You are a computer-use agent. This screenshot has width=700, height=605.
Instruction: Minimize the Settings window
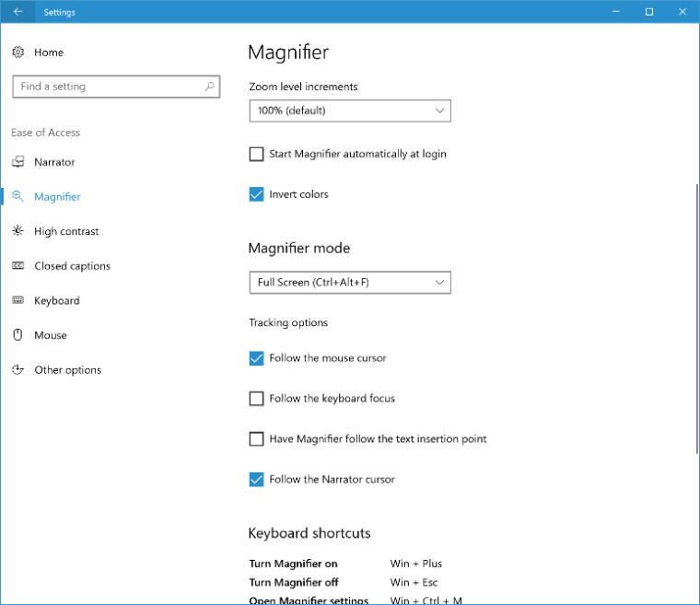(616, 12)
